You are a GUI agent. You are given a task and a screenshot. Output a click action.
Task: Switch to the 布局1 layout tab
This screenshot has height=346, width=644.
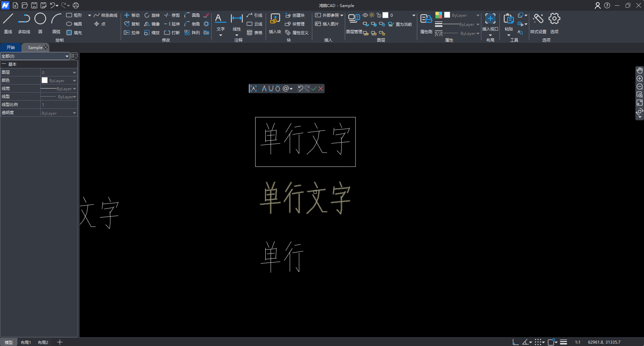26,342
